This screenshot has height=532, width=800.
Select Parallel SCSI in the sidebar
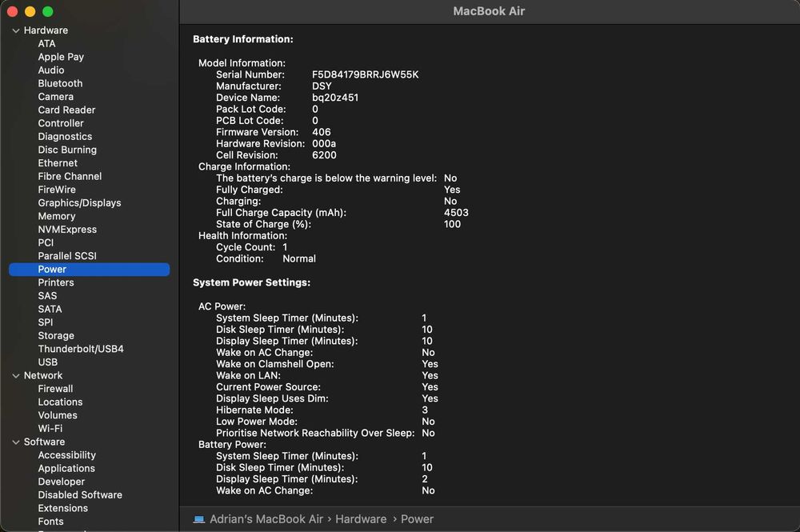point(67,256)
